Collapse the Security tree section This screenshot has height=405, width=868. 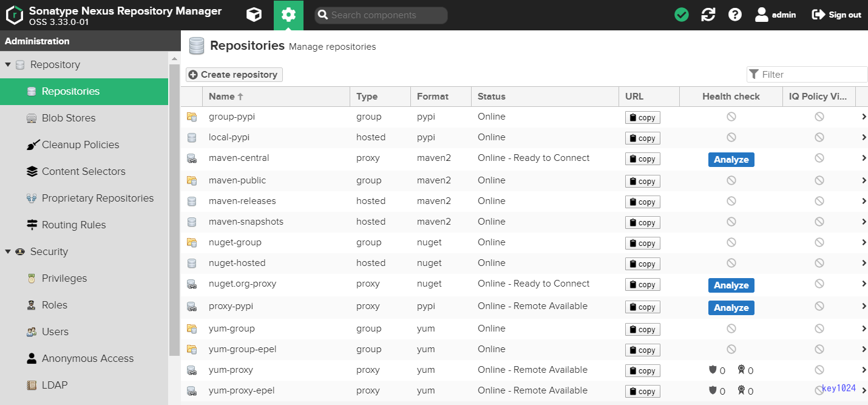(8, 251)
